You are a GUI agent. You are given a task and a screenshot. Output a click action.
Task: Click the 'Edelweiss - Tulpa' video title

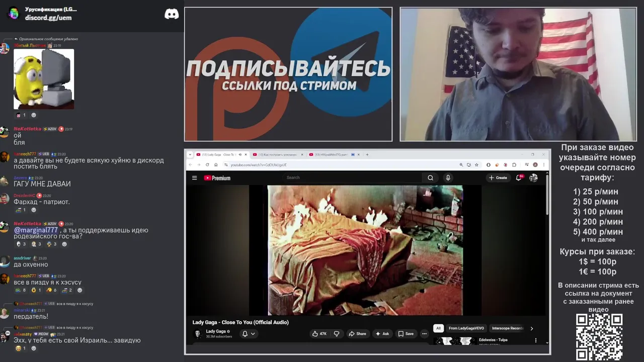pyautogui.click(x=493, y=340)
